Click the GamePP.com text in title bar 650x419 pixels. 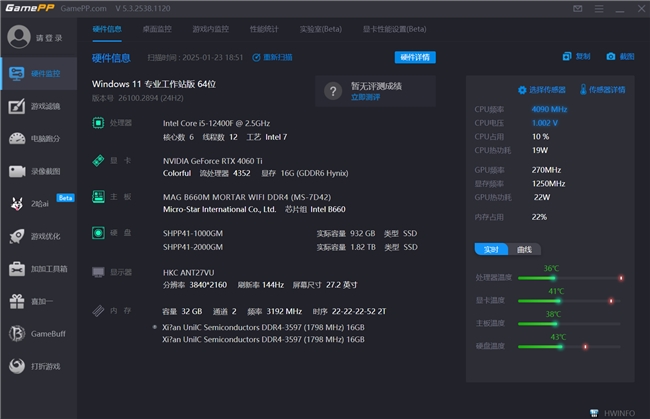(x=83, y=9)
